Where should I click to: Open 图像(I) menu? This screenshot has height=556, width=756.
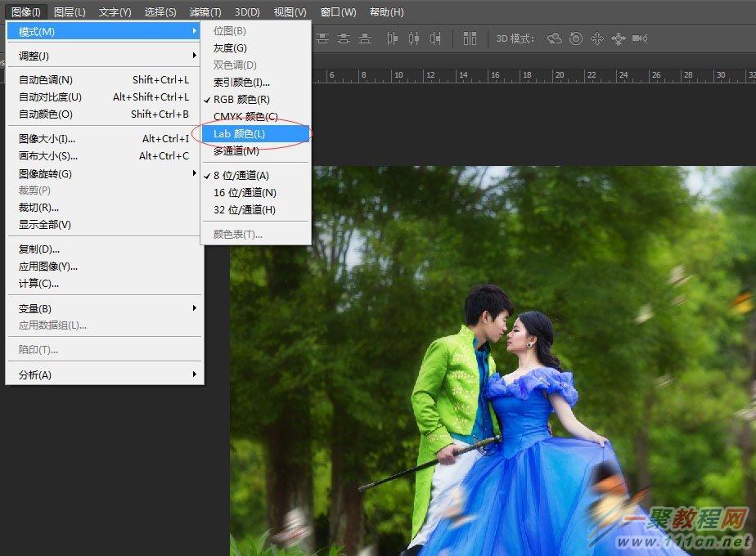[25, 12]
